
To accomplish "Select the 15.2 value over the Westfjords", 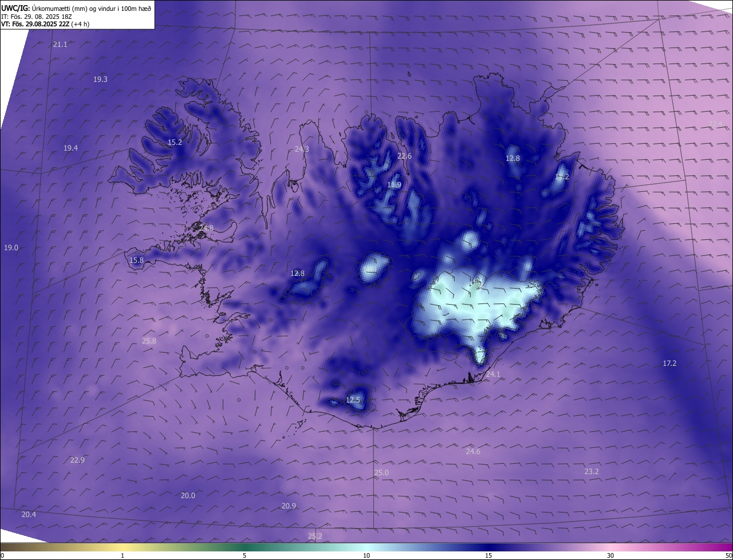I will [175, 143].
